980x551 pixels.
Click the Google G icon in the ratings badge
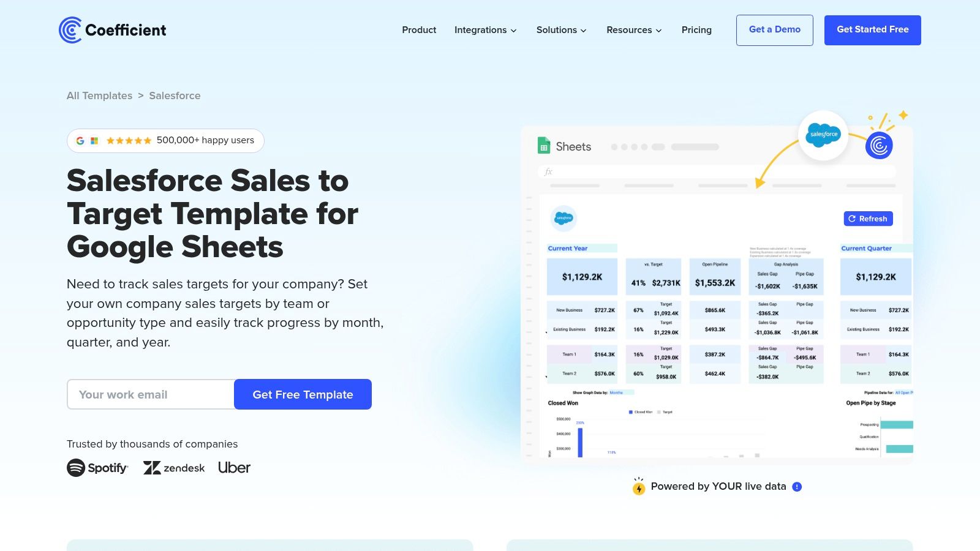click(80, 140)
